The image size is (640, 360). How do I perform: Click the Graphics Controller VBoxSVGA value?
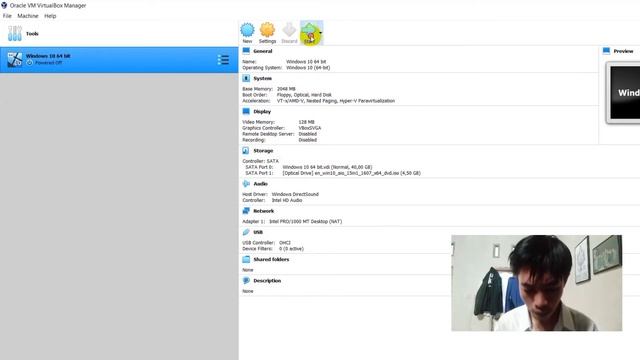click(309, 128)
